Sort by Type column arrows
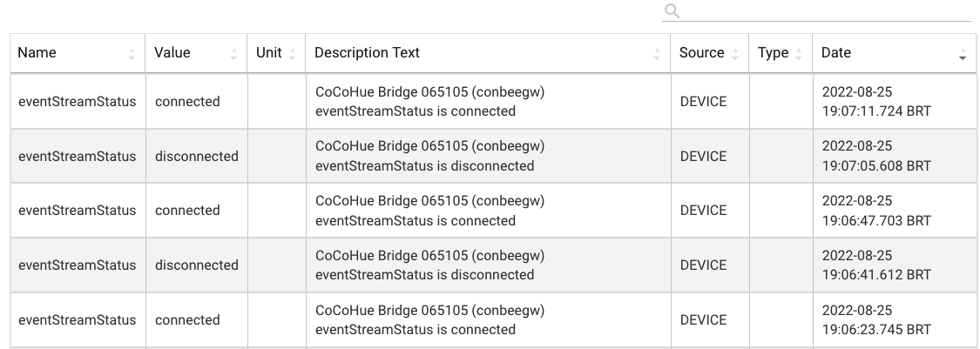The height and width of the screenshot is (349, 980). point(799,54)
